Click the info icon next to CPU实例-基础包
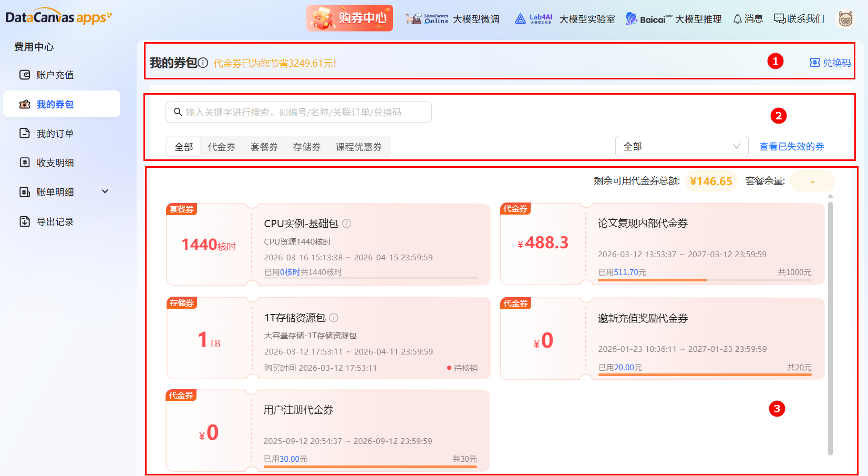The width and height of the screenshot is (868, 476). tap(346, 224)
